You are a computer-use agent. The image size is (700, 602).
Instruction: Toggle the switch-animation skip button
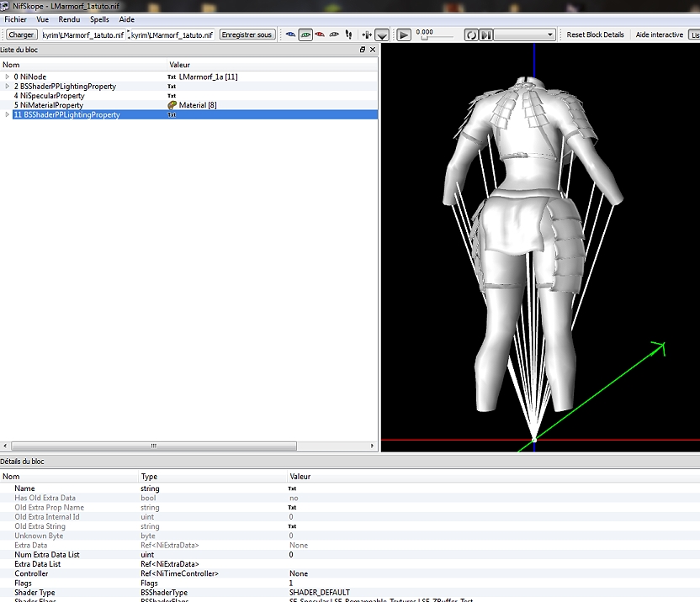point(485,34)
